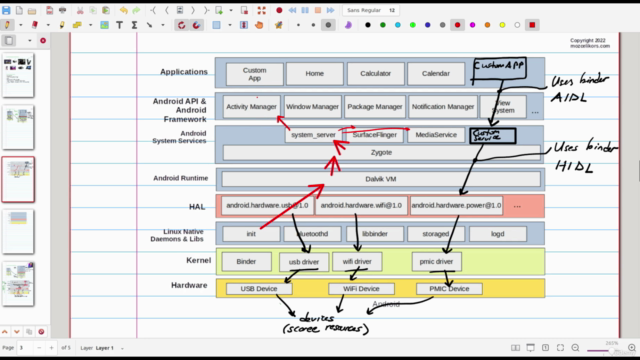Change the Sans Regular 12 font
Image resolution: width=640 pixels, height=360 pixels.
(x=371, y=10)
